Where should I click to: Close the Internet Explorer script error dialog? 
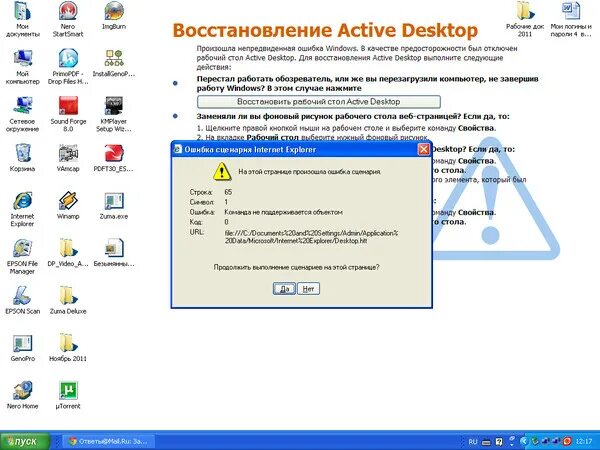pyautogui.click(x=424, y=150)
